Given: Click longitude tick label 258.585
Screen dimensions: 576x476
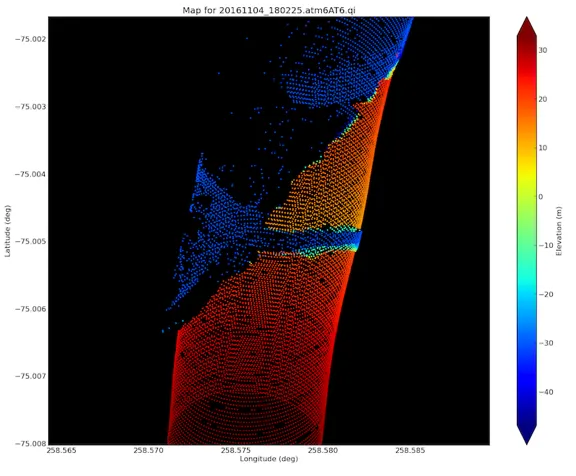Looking at the screenshot, I should point(410,451).
